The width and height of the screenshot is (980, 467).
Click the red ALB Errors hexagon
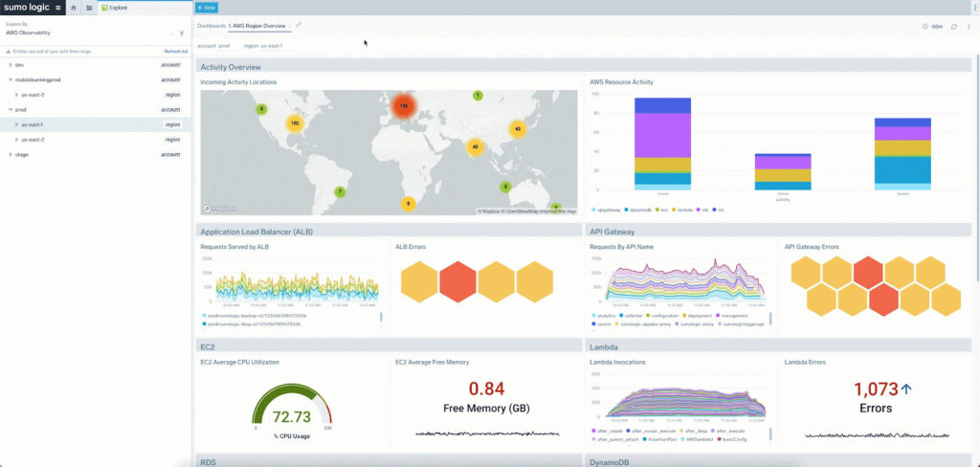pyautogui.click(x=457, y=282)
